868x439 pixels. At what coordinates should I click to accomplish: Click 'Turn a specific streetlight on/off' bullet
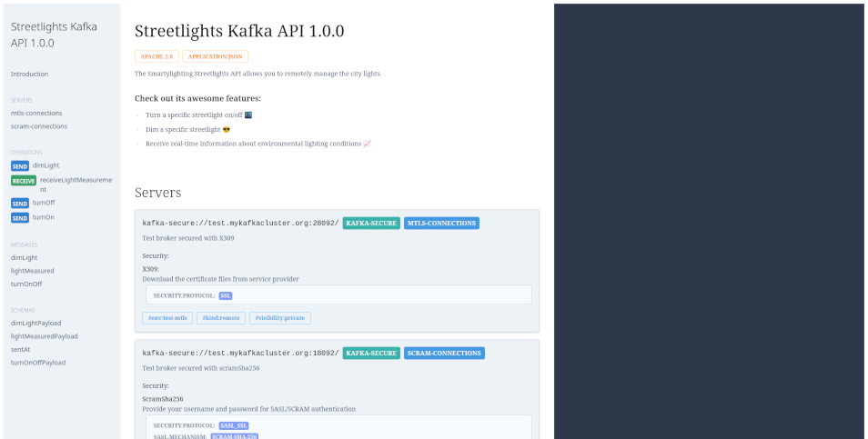click(198, 115)
